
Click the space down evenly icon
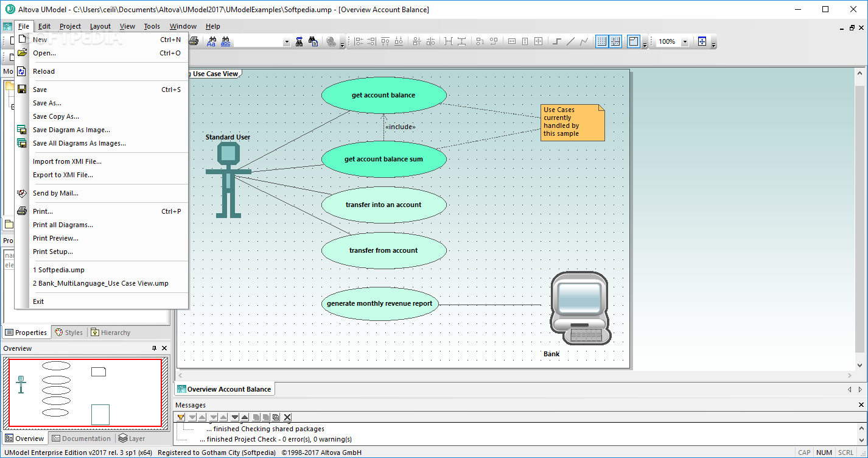(461, 41)
